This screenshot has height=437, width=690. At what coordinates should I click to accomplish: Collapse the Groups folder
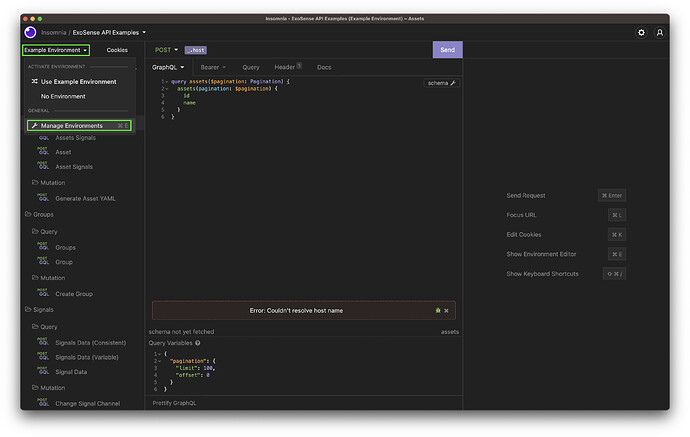[39, 214]
